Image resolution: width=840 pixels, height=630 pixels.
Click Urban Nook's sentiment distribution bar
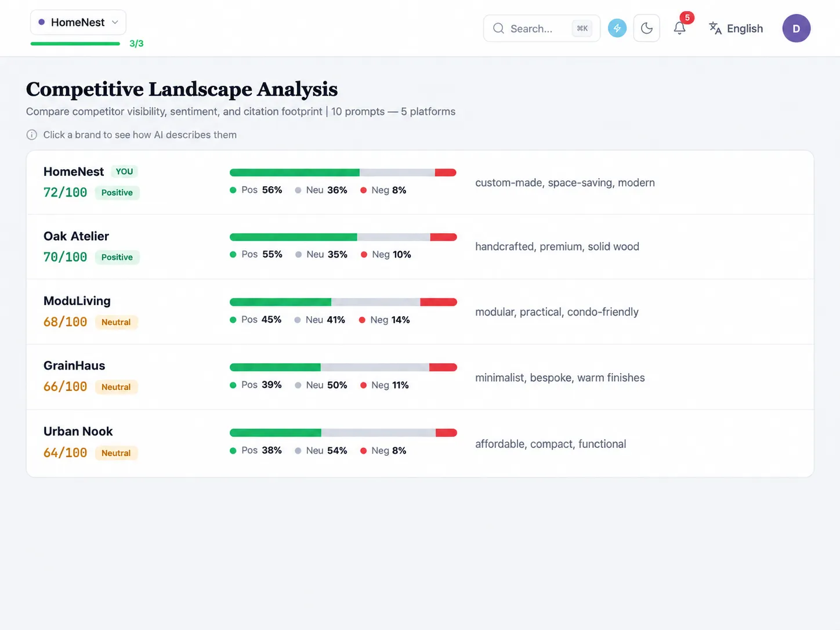pyautogui.click(x=343, y=433)
